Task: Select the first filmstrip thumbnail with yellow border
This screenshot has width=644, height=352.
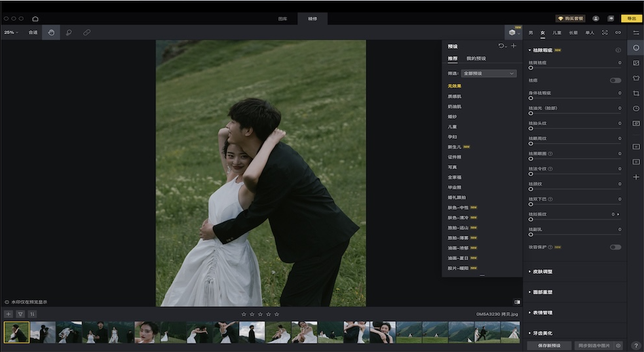Action: point(16,332)
